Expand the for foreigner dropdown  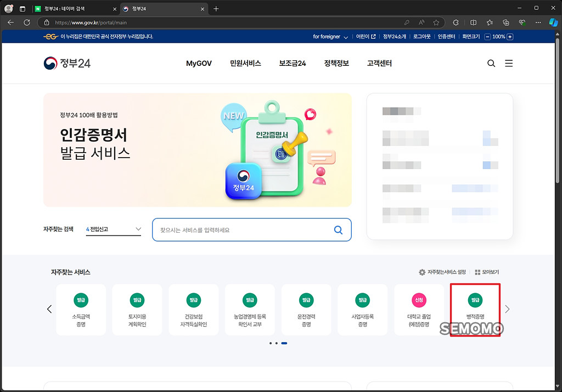click(330, 37)
